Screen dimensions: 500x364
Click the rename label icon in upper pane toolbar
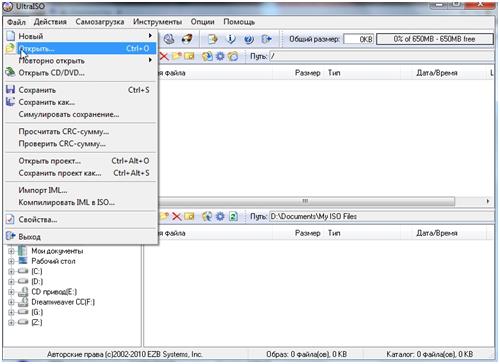189,56
